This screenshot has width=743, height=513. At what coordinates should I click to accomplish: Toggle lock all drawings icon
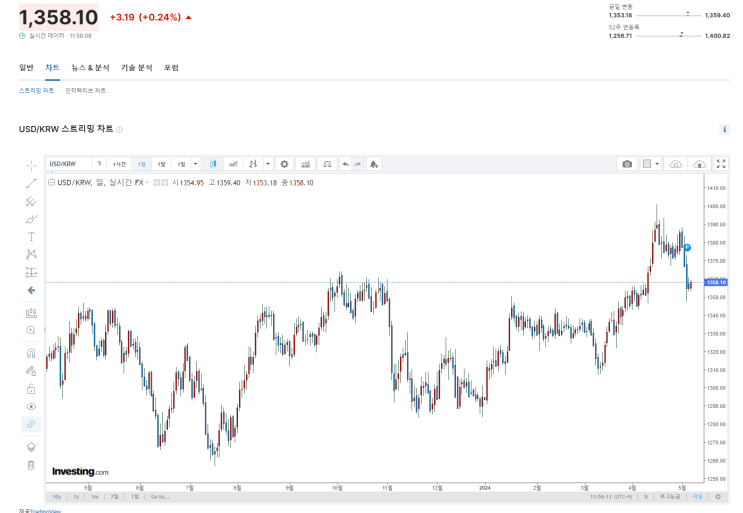point(31,389)
